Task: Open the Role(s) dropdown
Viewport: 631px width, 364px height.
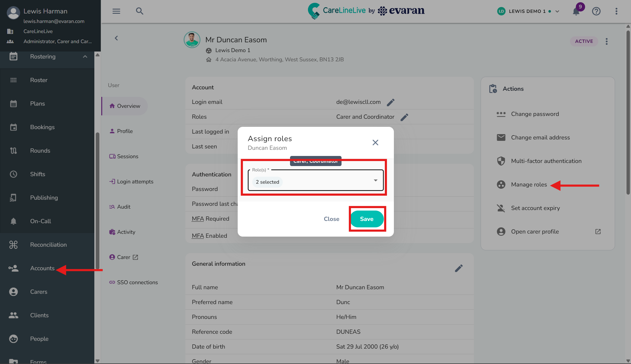Action: coord(315,180)
